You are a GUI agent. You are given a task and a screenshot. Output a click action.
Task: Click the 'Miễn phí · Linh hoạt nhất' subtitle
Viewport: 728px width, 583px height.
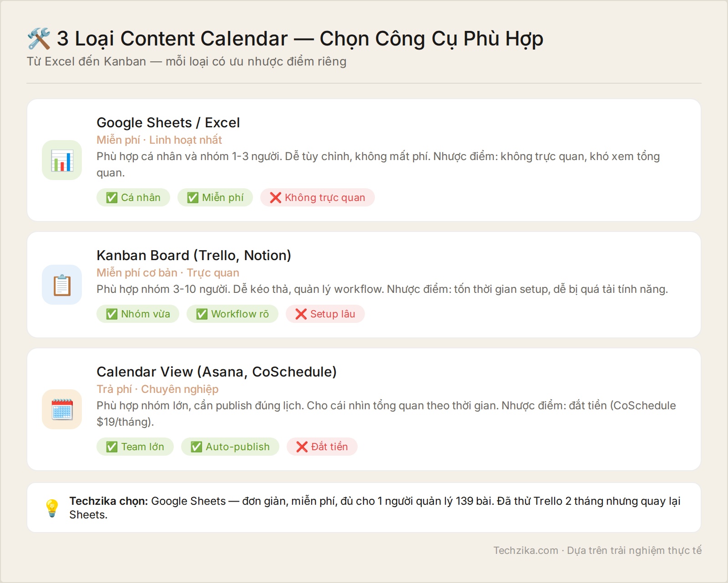click(x=159, y=140)
